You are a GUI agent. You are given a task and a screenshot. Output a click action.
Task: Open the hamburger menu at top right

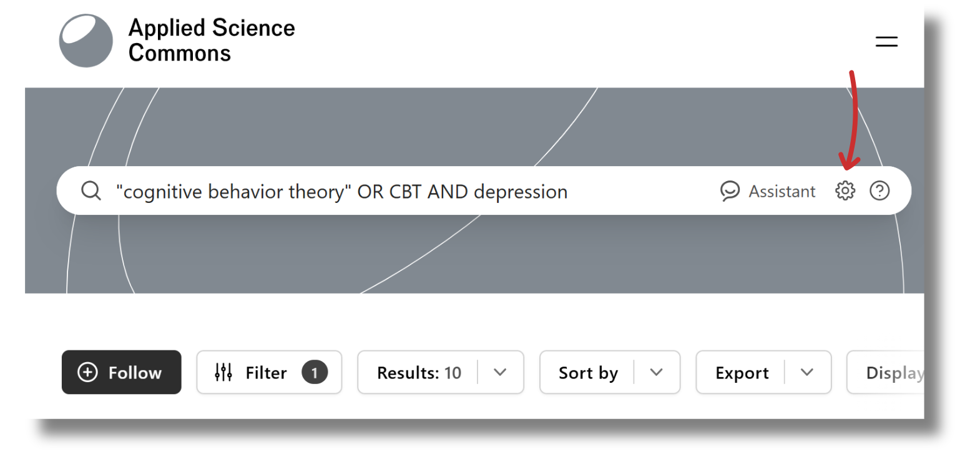tap(886, 42)
